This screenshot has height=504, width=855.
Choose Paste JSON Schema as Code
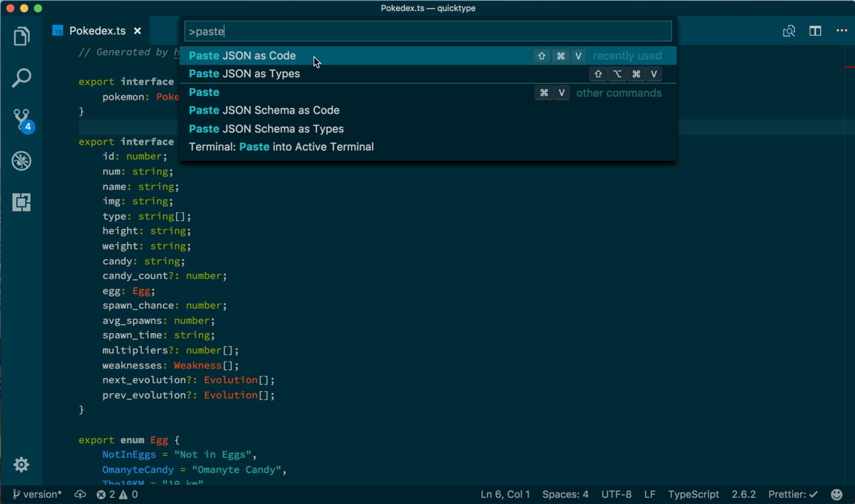(x=264, y=110)
